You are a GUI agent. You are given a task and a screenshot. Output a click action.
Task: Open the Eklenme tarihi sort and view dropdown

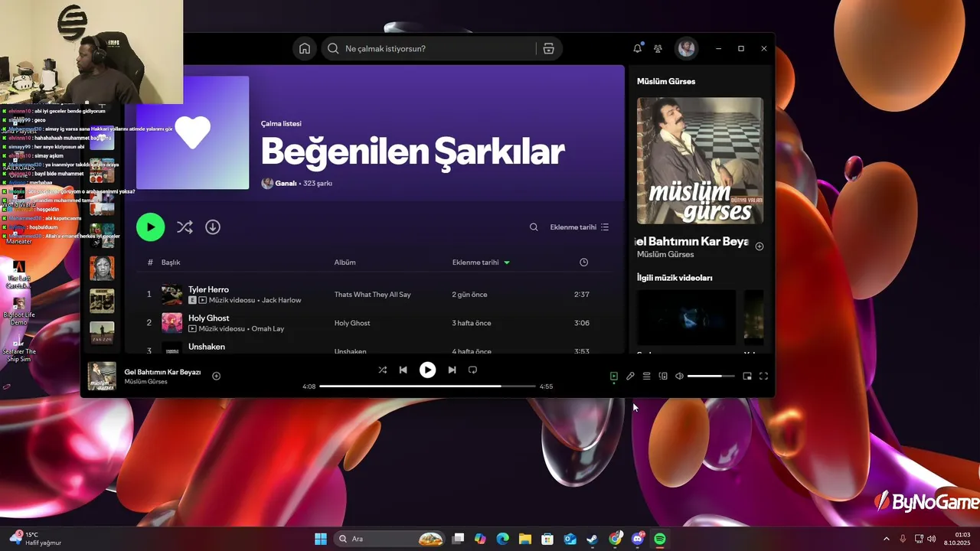580,227
